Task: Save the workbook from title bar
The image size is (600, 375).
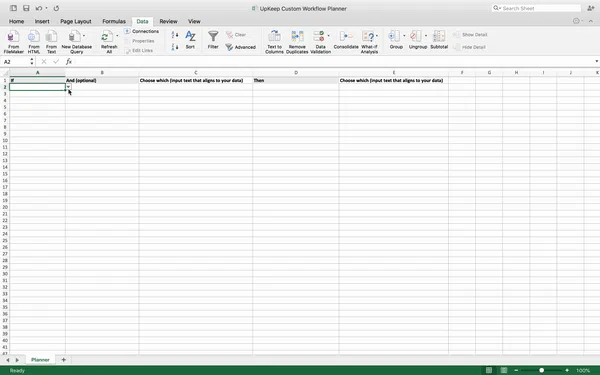Action: pos(26,8)
